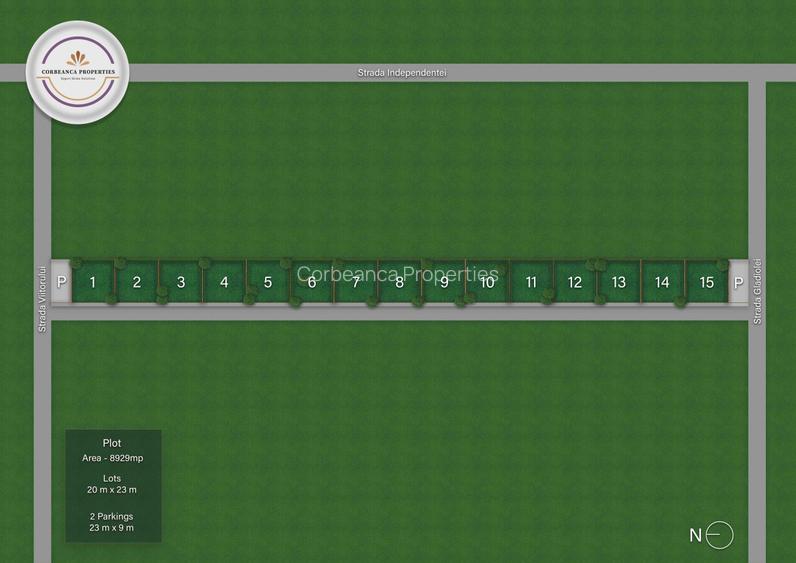Screen dimensions: 796x563
Task: Select the left parking P block
Action: [x=61, y=282]
